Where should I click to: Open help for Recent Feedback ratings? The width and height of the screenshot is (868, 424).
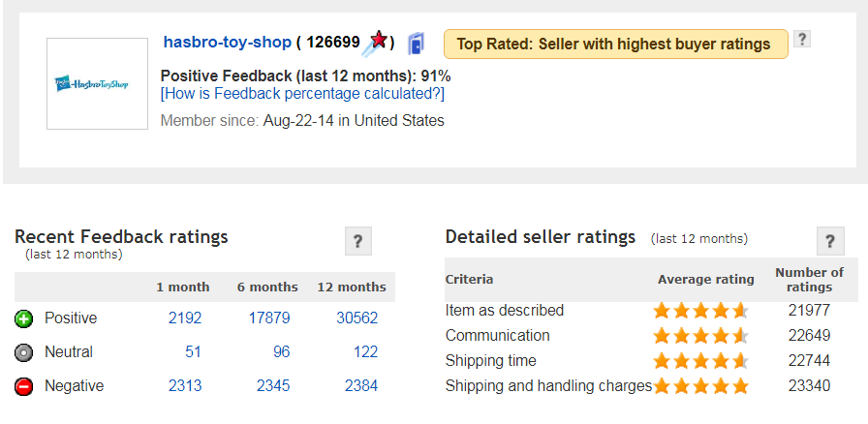coord(358,241)
